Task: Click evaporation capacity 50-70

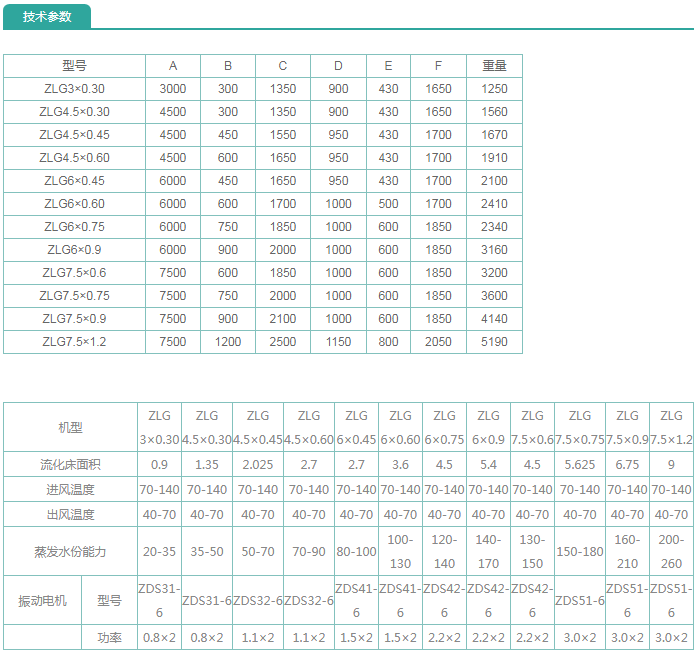Action: point(258,552)
